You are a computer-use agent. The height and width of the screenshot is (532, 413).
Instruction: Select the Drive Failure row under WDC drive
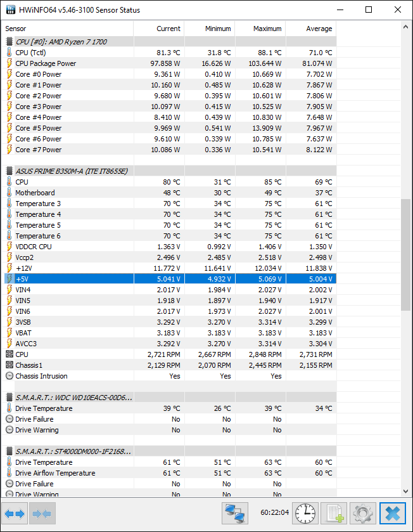tap(168, 419)
